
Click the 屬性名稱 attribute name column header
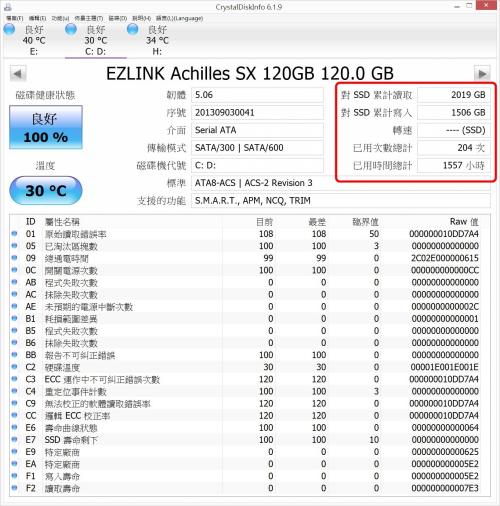[x=62, y=222]
